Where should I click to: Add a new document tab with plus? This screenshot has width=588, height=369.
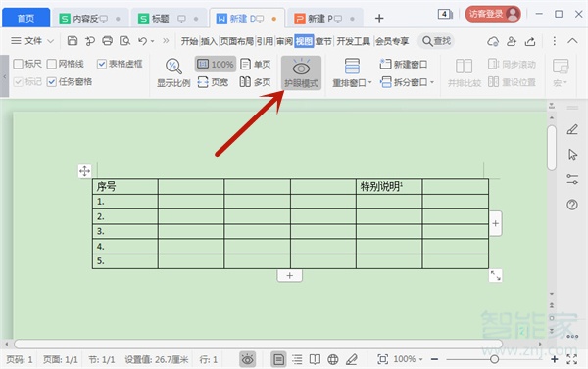(379, 18)
